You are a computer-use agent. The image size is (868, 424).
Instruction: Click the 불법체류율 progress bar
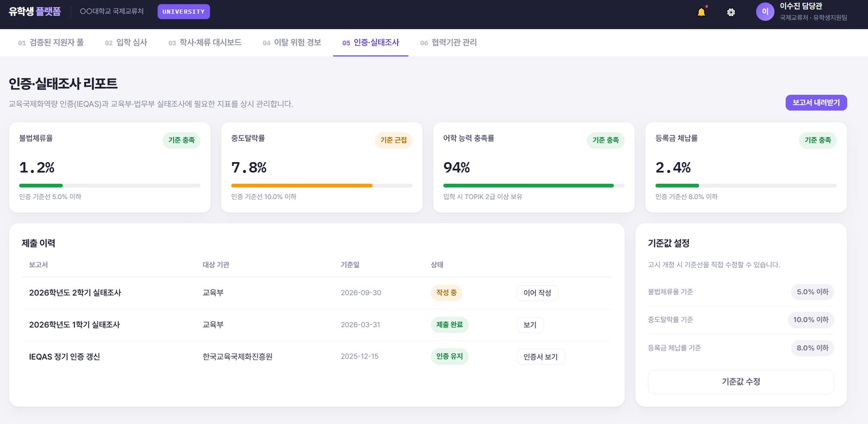coord(110,185)
